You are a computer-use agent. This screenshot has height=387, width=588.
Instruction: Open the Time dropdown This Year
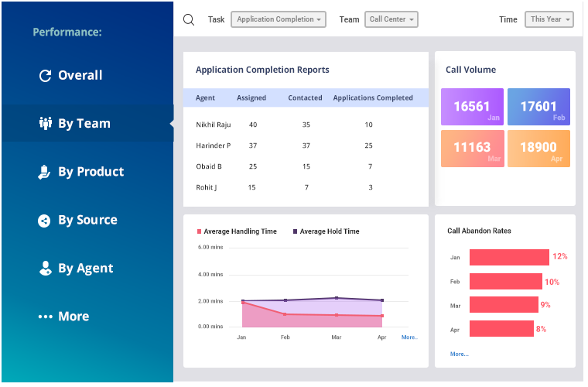coord(549,19)
